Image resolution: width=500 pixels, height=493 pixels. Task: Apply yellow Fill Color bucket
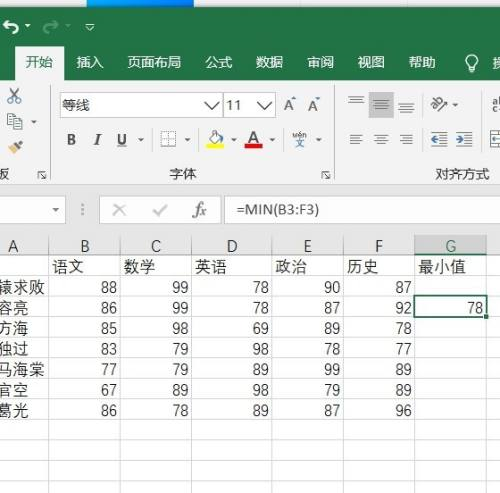[x=216, y=139]
